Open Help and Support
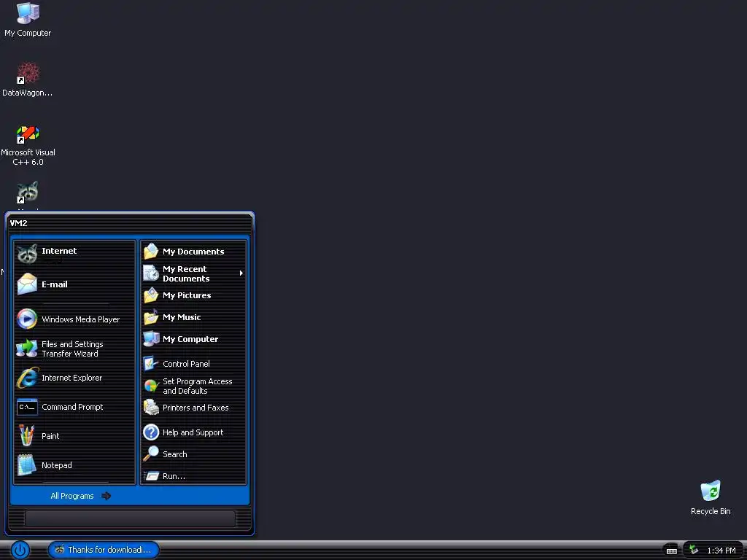Viewport: 747px width, 560px height. pos(193,432)
